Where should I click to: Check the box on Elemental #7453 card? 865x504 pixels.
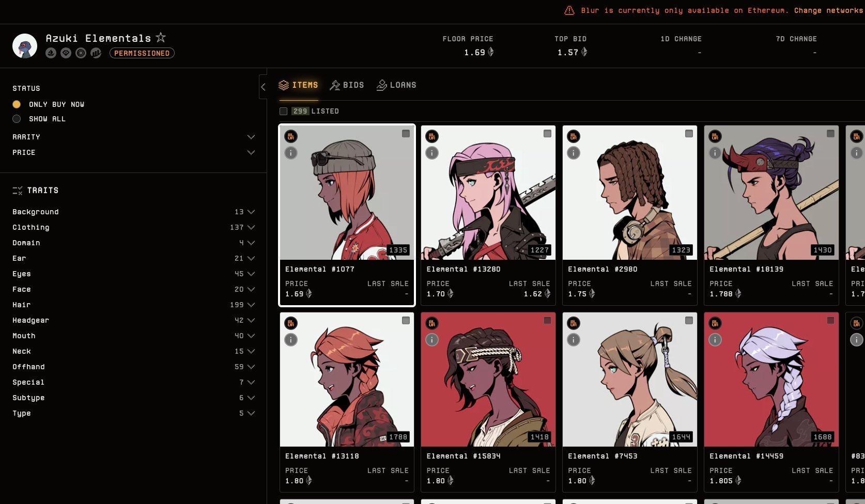tap(689, 321)
